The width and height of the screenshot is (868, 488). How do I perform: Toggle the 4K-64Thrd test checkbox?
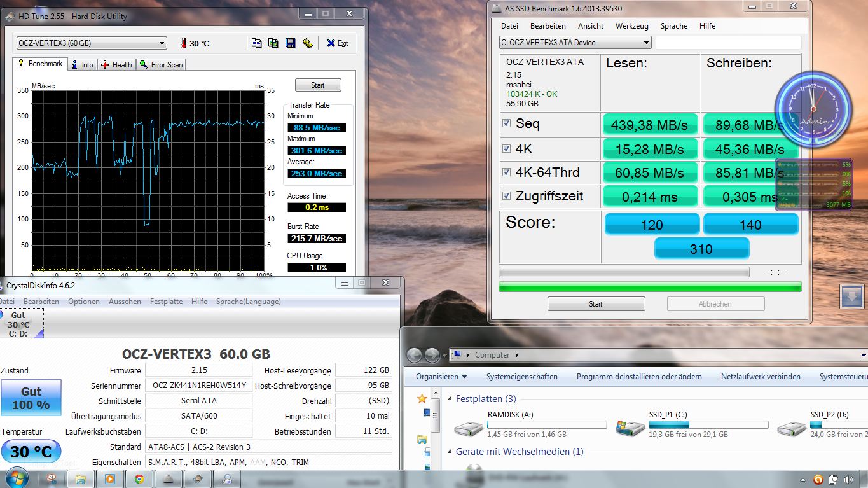pyautogui.click(x=507, y=172)
